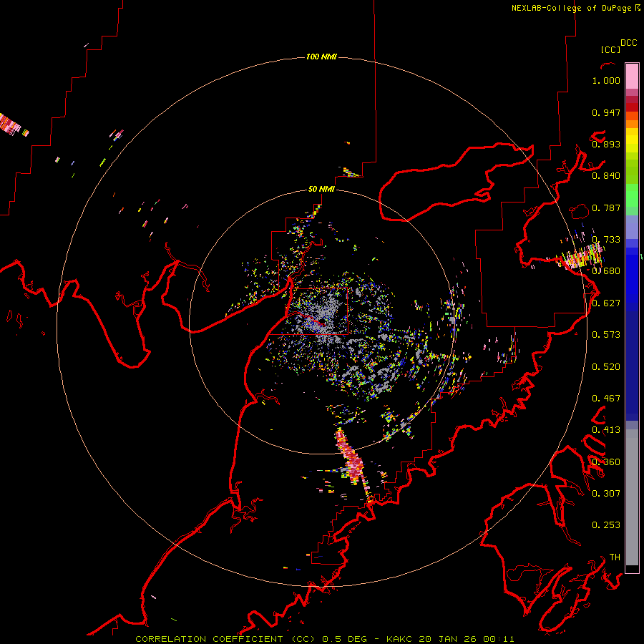Image resolution: width=644 pixels, height=644 pixels.
Task: Pick the red band of the color scale
Action: point(632,107)
